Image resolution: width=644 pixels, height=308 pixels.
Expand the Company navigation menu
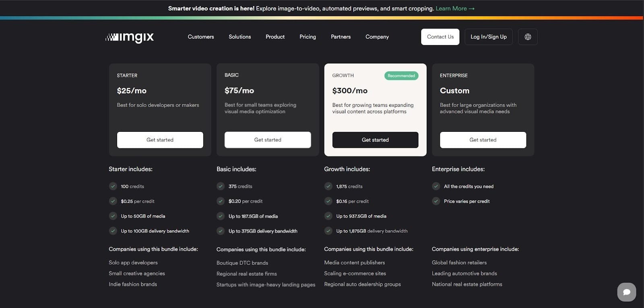pyautogui.click(x=377, y=37)
